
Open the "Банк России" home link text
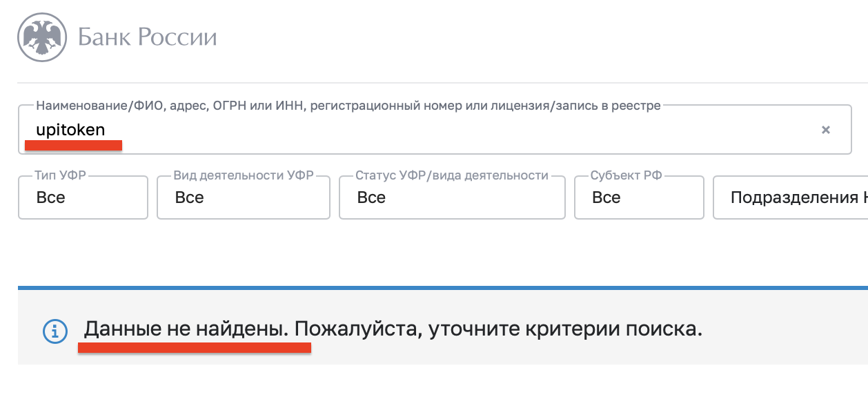click(x=147, y=37)
